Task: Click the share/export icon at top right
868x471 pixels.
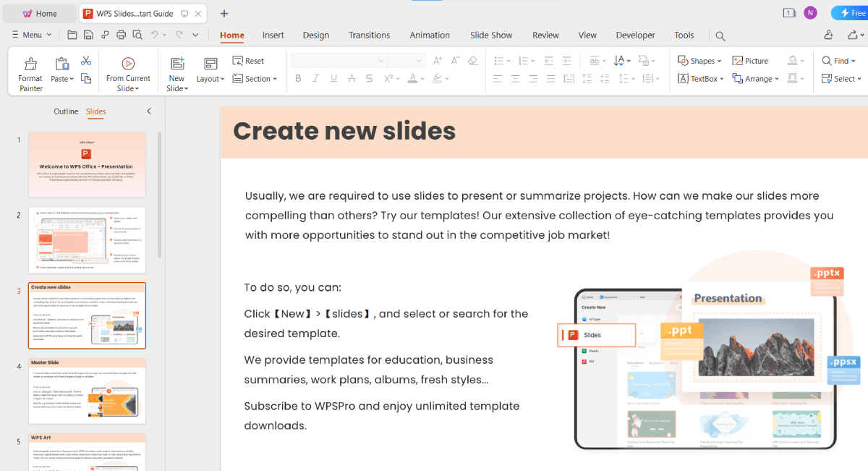Action: coord(852,35)
